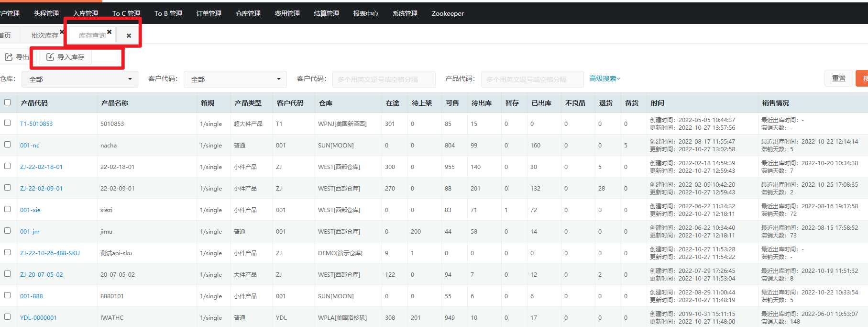
Task: Open product link 001-nc
Action: (30, 146)
